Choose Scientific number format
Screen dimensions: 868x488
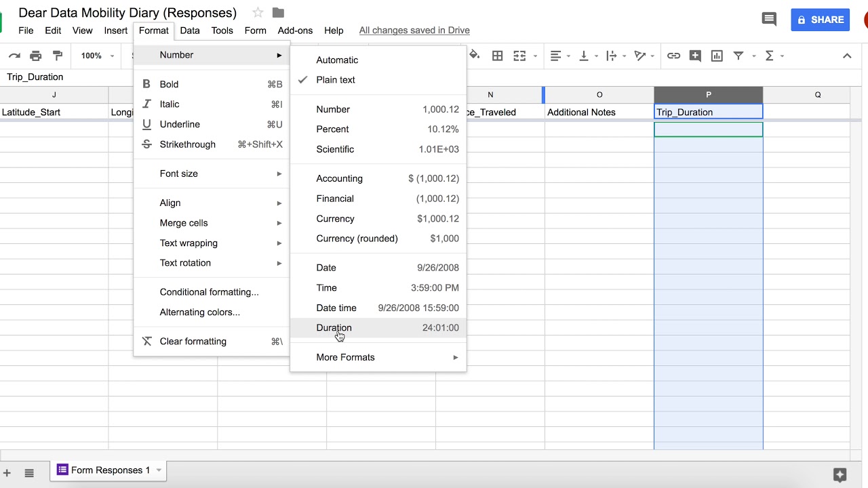coord(378,149)
